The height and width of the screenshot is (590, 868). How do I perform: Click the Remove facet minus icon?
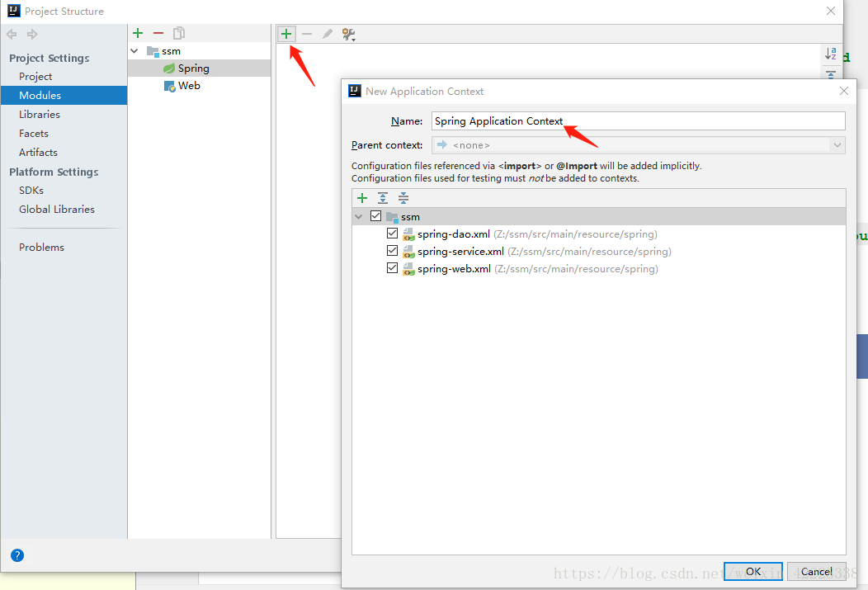[x=306, y=34]
